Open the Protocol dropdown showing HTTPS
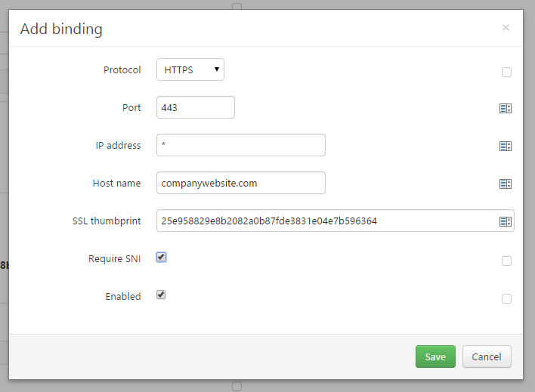Viewport: 535px width, 392px height. click(x=190, y=69)
